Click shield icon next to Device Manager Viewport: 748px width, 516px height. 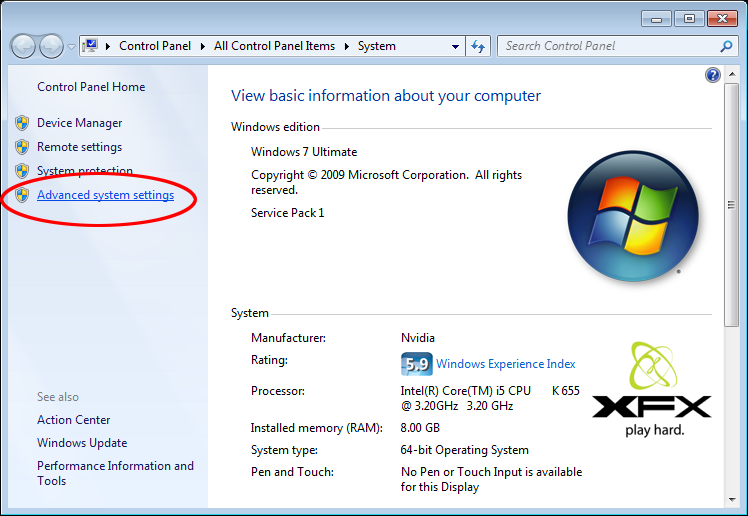pyautogui.click(x=22, y=123)
